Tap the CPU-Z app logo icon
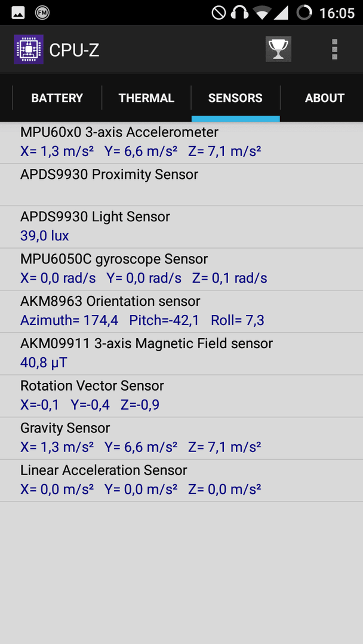Image resolution: width=363 pixels, height=644 pixels. tap(29, 49)
